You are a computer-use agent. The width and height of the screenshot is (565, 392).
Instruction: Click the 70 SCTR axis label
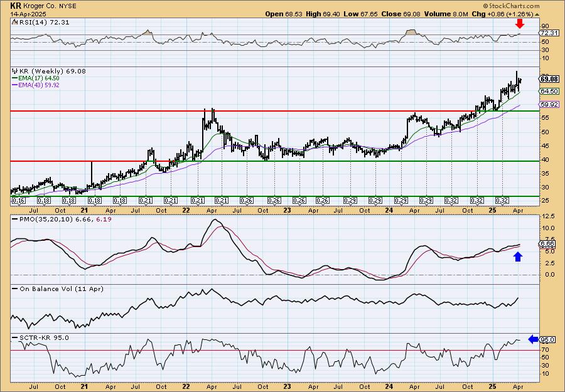click(545, 349)
